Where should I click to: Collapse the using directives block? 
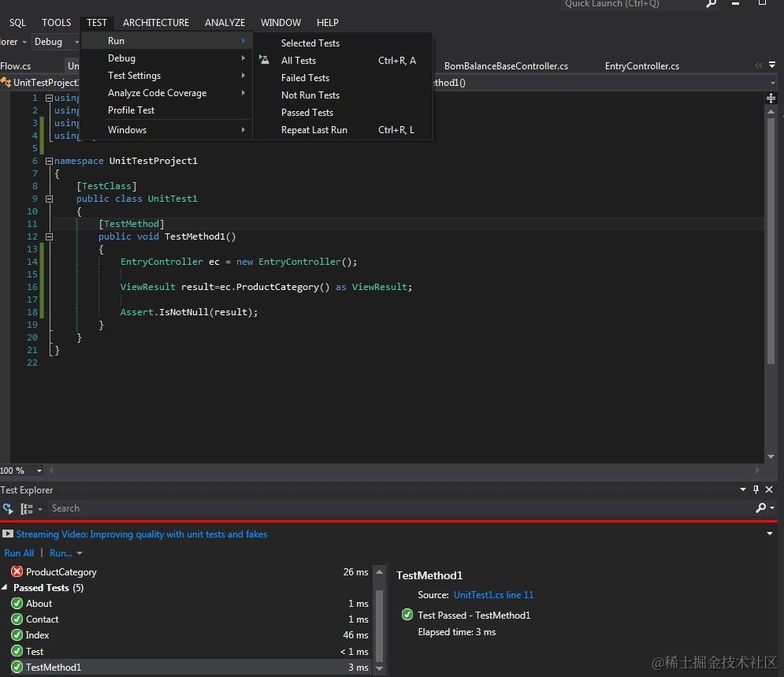pyautogui.click(x=49, y=98)
